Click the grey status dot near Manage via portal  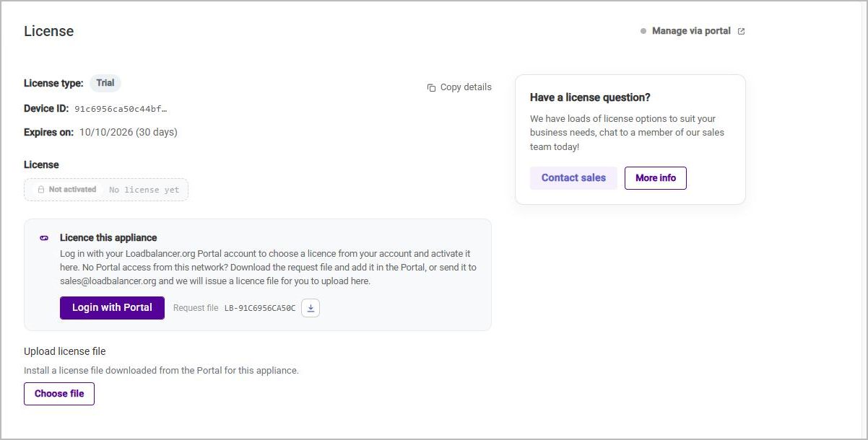tap(643, 31)
